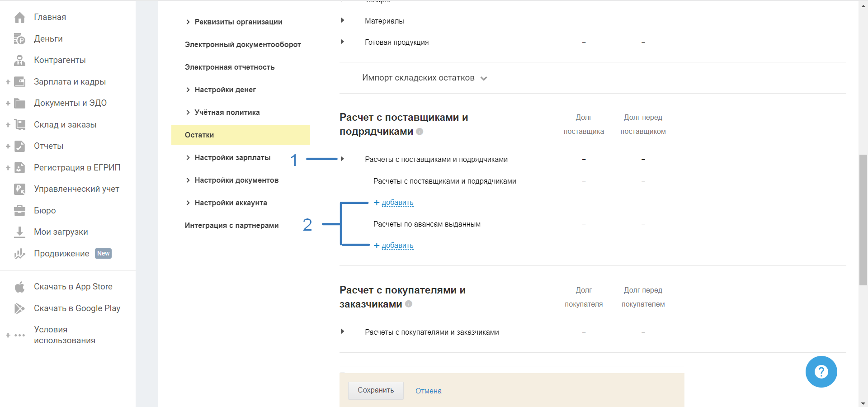Open the Бюро briefcase icon
Viewport: 868px width, 407px height.
(x=19, y=211)
